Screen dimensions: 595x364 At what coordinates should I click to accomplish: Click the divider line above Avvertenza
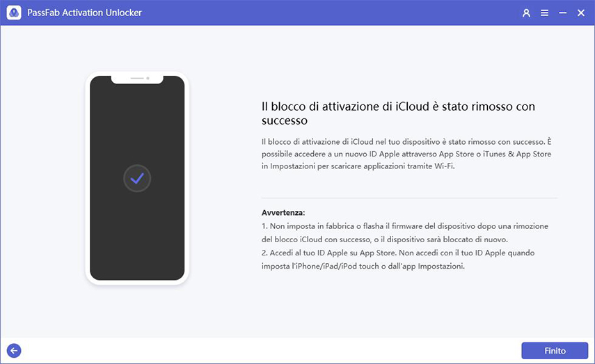[410, 198]
